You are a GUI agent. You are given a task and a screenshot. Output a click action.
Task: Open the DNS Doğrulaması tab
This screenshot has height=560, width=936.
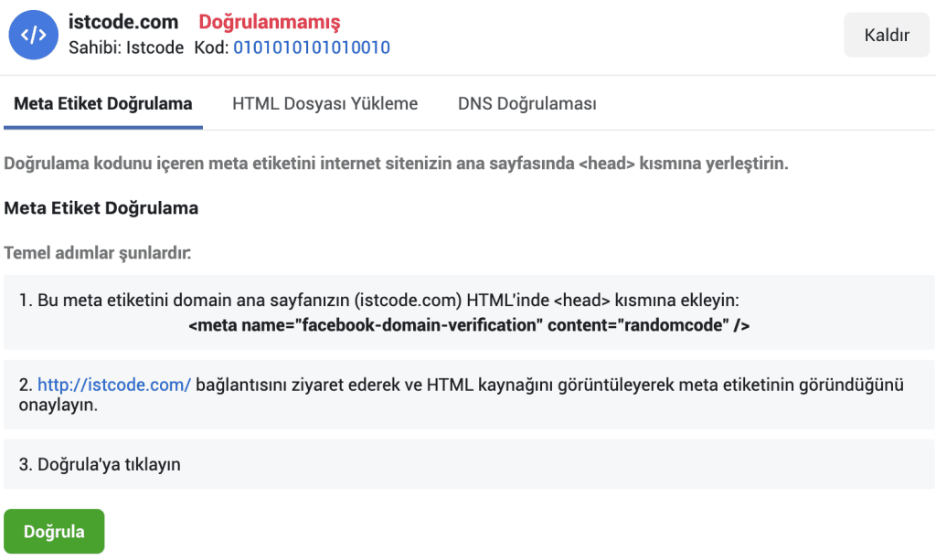pyautogui.click(x=526, y=103)
